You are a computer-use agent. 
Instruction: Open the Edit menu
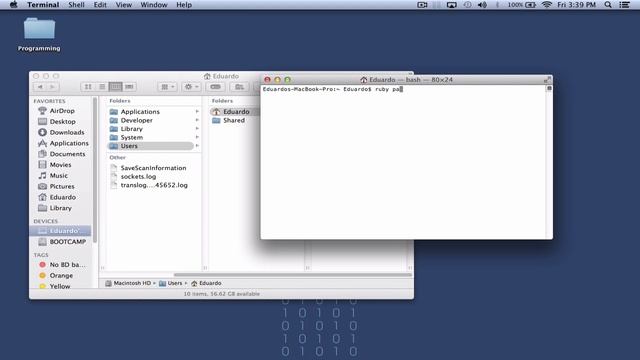pos(100,5)
